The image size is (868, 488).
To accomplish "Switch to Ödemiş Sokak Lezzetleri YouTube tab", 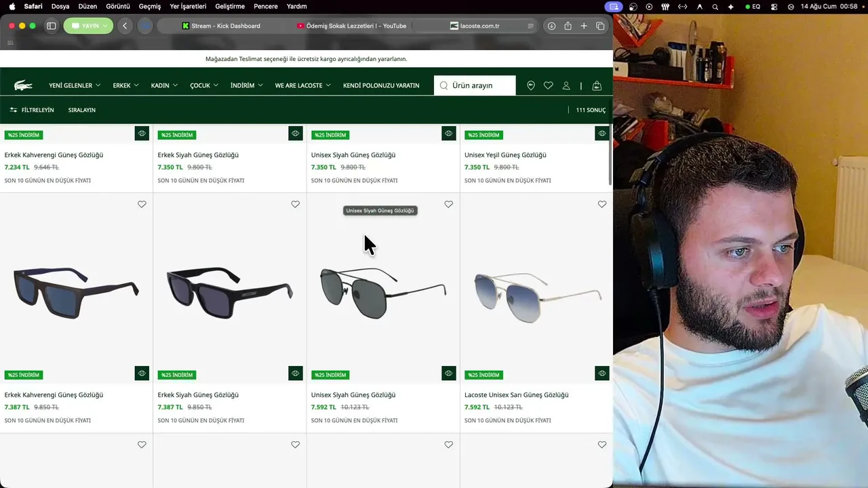I will pos(351,26).
